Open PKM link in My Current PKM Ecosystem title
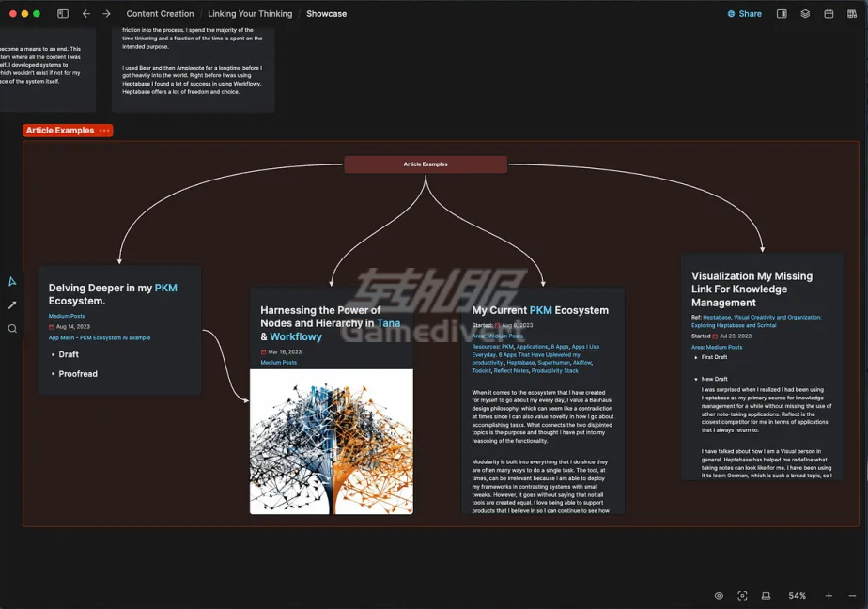868x609 pixels. click(x=541, y=310)
